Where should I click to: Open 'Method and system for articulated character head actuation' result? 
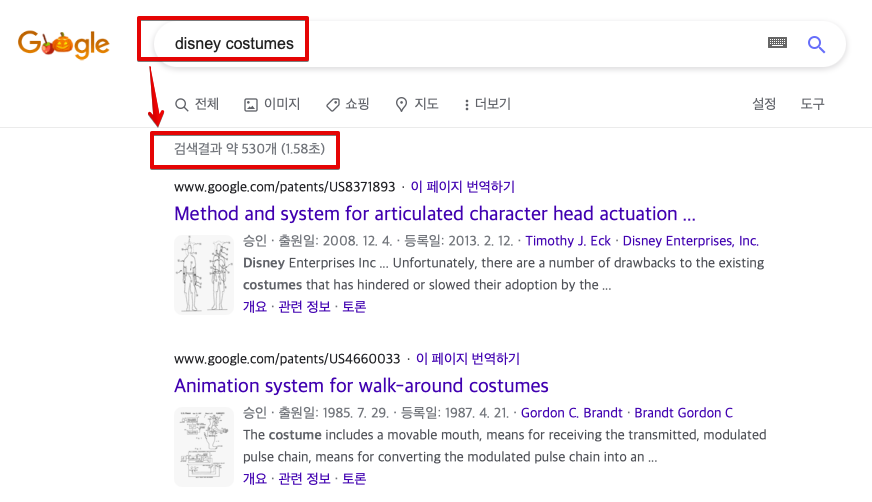coord(435,213)
